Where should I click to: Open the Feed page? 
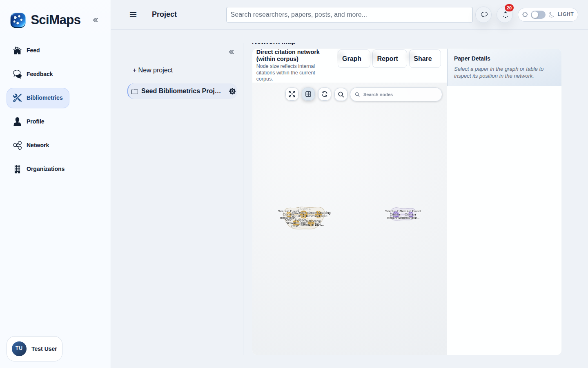coord(33,50)
